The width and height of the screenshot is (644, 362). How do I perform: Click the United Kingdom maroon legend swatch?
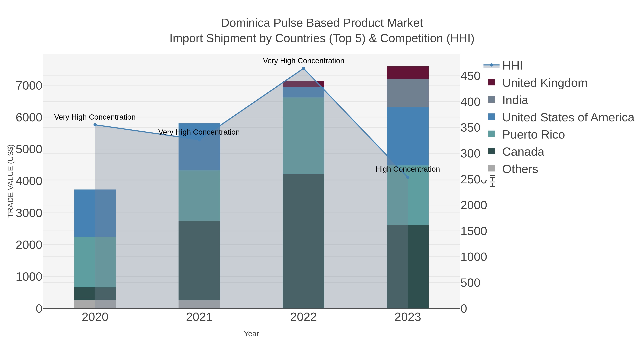[492, 82]
